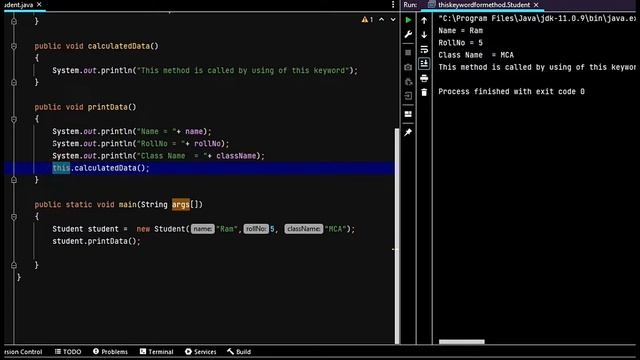Click the exit icon in Run toolbar
The height and width of the screenshot is (360, 640).
[408, 96]
